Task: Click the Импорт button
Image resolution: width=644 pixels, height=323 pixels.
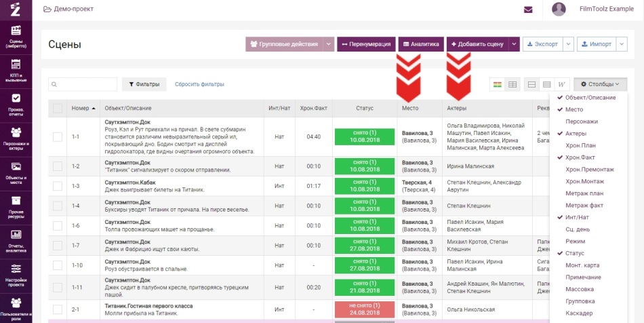Action: tap(597, 44)
